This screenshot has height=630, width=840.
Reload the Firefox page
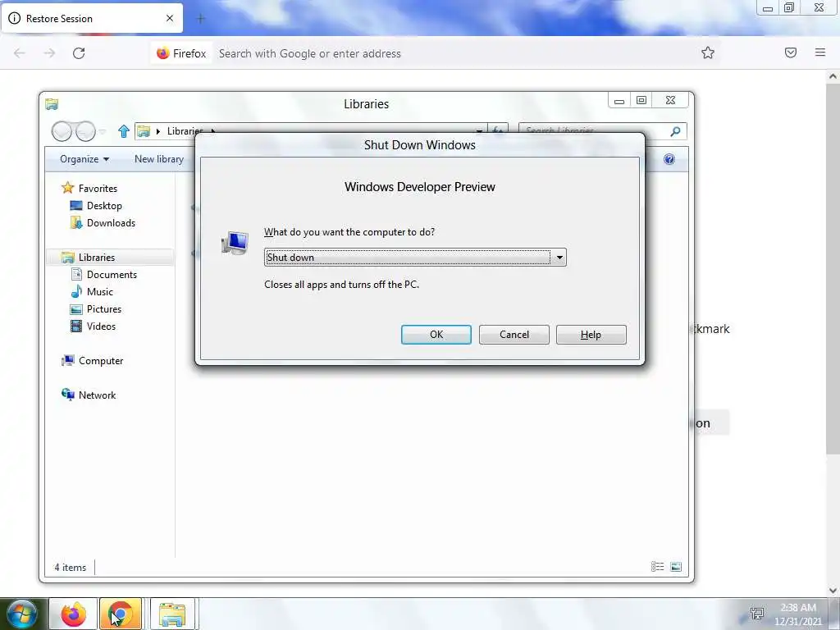coord(79,53)
